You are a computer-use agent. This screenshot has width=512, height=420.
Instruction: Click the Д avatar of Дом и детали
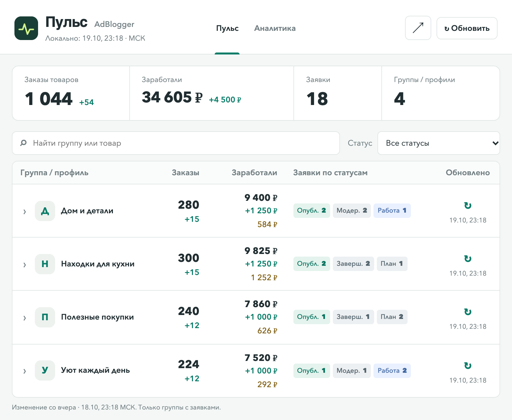[x=45, y=211]
